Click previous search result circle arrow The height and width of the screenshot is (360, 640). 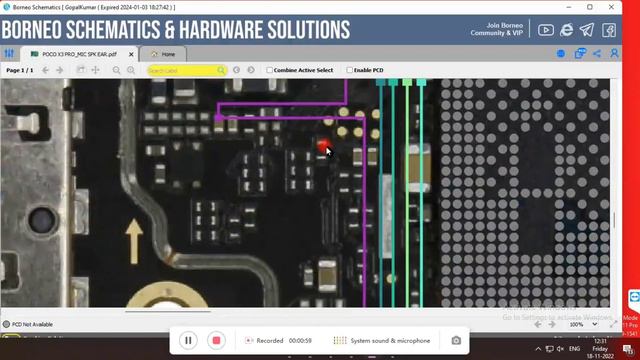pyautogui.click(x=236, y=70)
